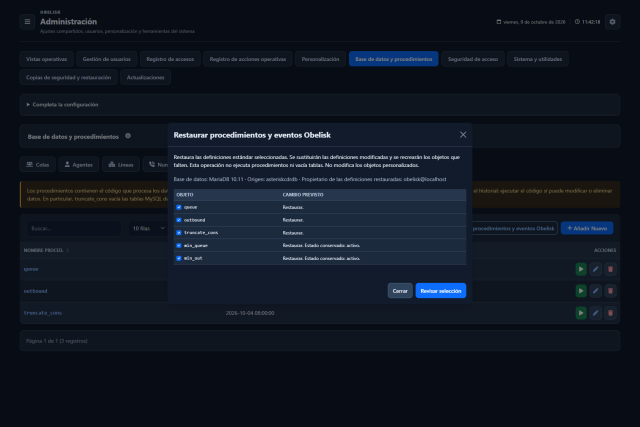Click Añadir Nuevo button
The height and width of the screenshot is (427, 640).
[587, 228]
